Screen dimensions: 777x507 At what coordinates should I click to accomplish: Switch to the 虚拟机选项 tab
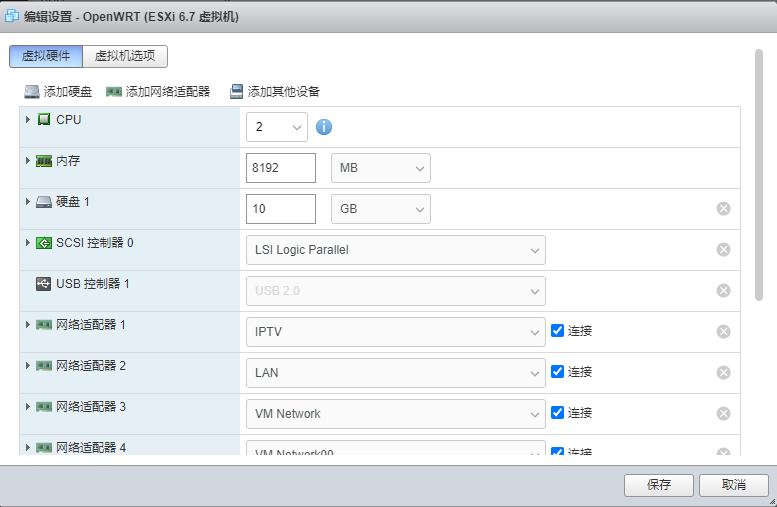125,56
